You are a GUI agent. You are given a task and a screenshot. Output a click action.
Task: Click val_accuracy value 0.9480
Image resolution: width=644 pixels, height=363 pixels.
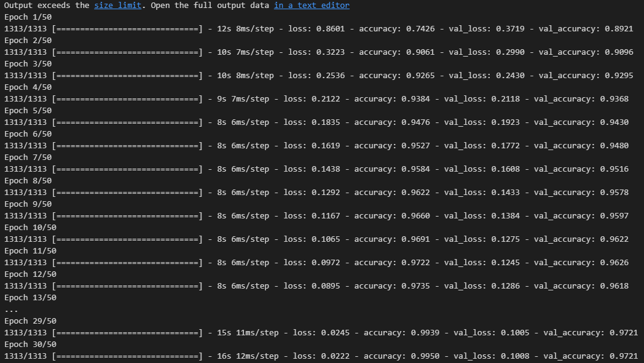[x=615, y=146]
